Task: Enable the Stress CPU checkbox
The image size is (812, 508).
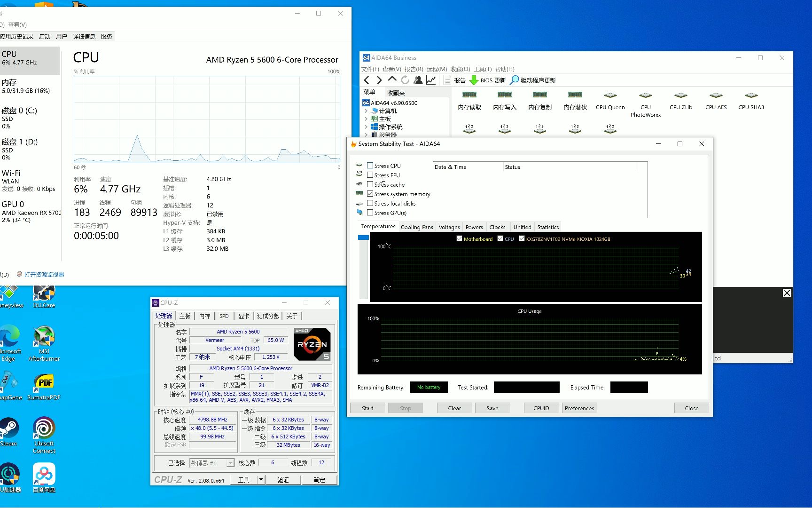Action: [x=370, y=166]
